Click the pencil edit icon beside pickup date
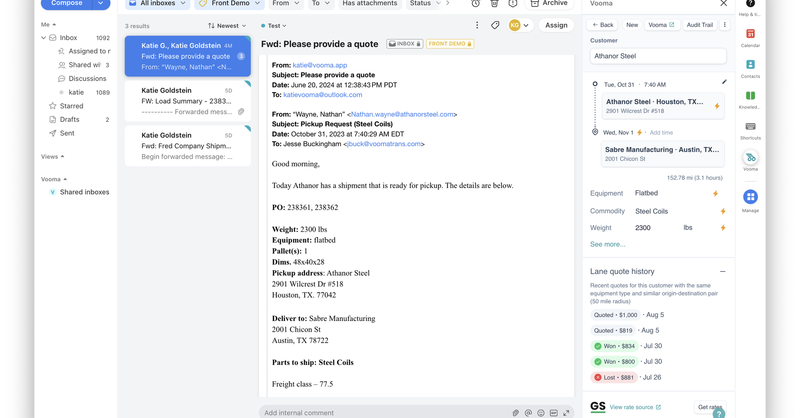This screenshot has height=418, width=800. (x=724, y=83)
